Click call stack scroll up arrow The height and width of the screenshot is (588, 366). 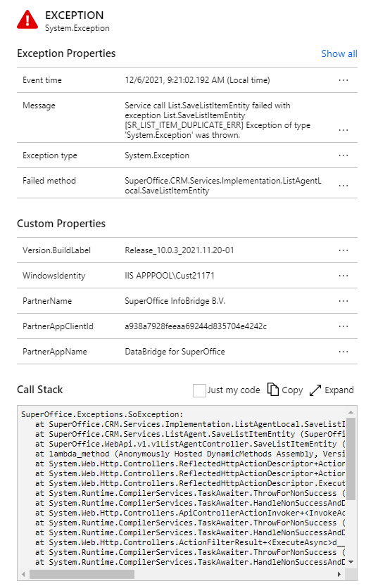pos(351,411)
